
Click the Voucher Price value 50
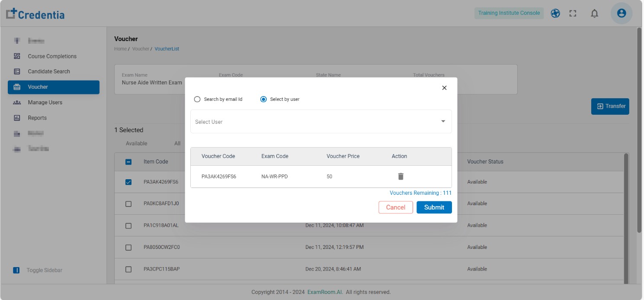coord(330,177)
